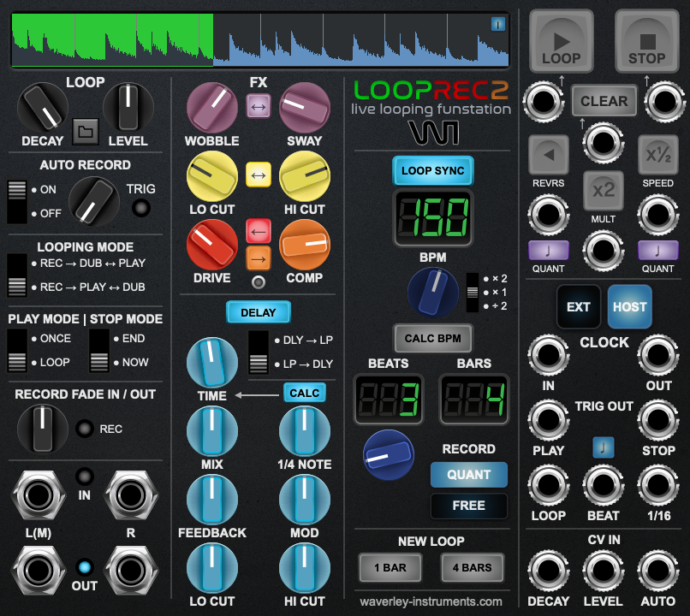
Task: Click the CLOCK OUT jack
Action: click(658, 355)
